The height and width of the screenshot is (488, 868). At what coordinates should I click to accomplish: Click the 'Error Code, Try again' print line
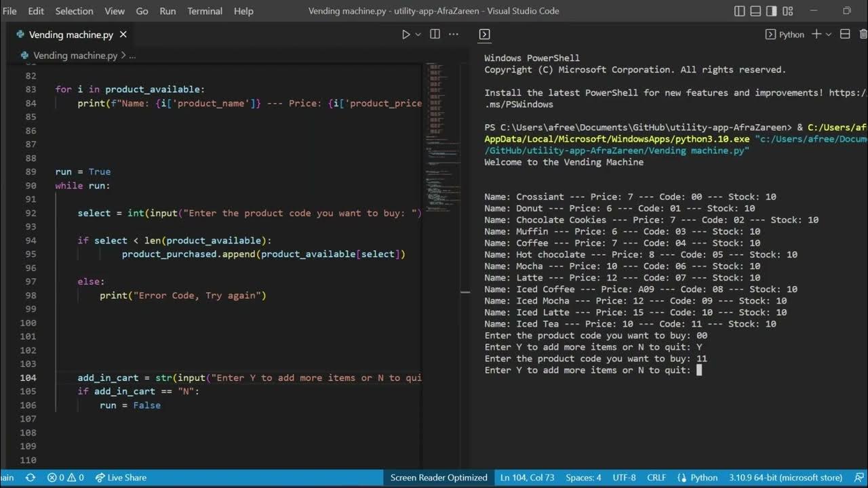(183, 296)
